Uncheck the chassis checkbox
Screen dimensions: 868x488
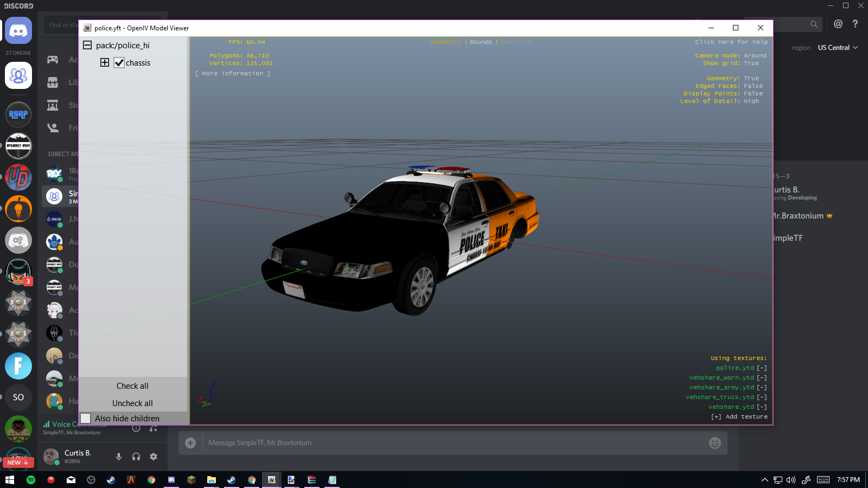[119, 63]
